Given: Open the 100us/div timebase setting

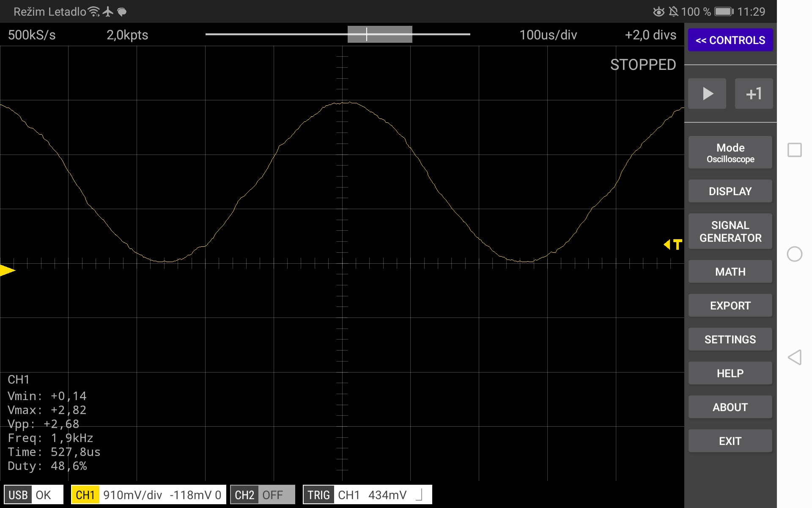Looking at the screenshot, I should click(548, 35).
